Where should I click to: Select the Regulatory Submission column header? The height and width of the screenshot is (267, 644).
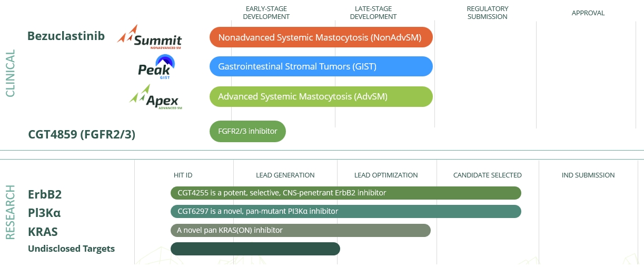point(487,13)
